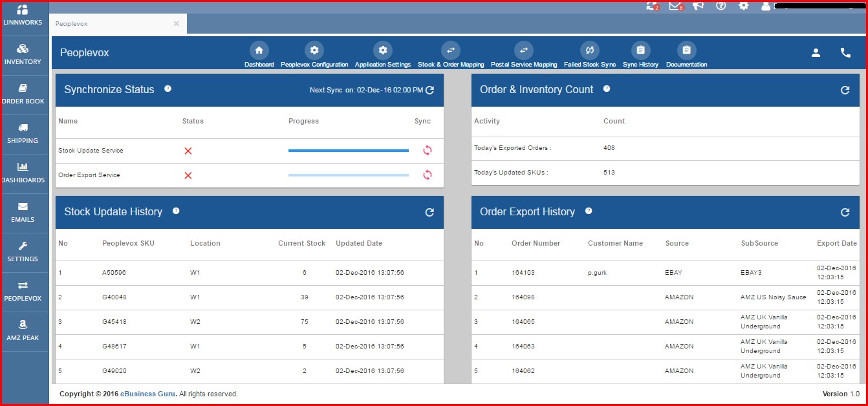868x406 pixels.
Task: Click the EBAY3 subsource cell
Action: [x=752, y=273]
